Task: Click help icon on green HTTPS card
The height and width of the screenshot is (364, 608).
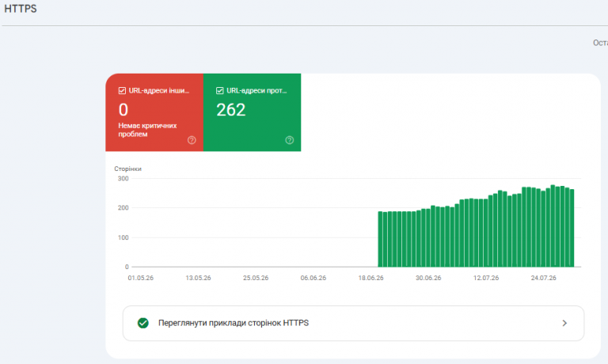Action: (289, 140)
